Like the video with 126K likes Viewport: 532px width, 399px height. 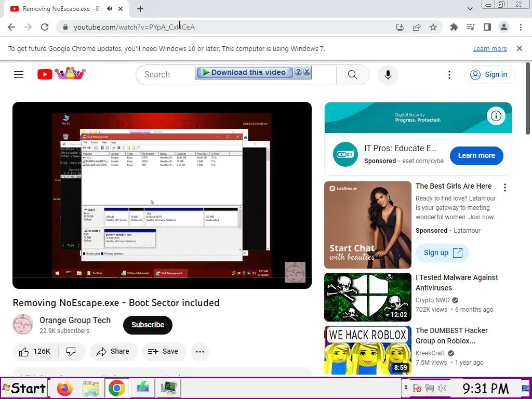(35, 352)
